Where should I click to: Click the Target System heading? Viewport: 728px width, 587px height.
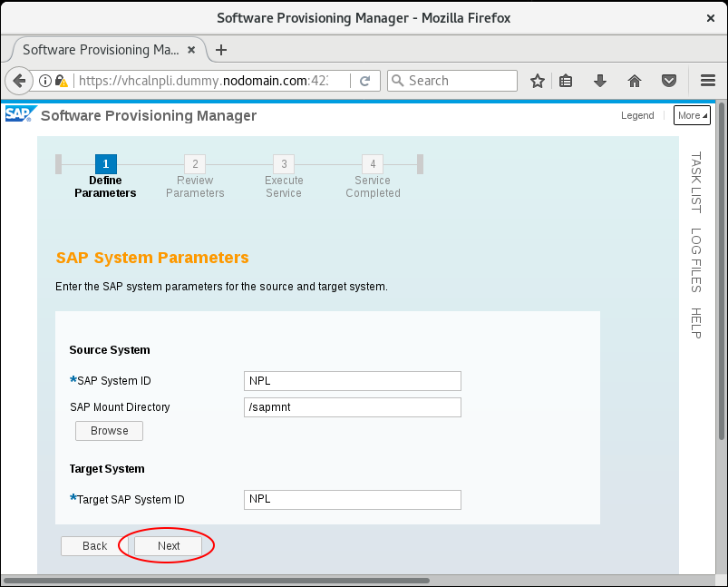point(107,469)
